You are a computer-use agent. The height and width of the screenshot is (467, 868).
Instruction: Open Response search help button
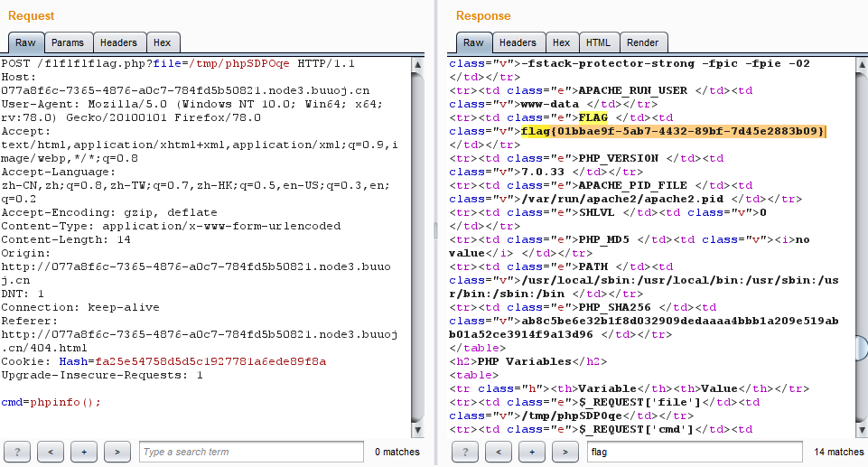coord(465,452)
